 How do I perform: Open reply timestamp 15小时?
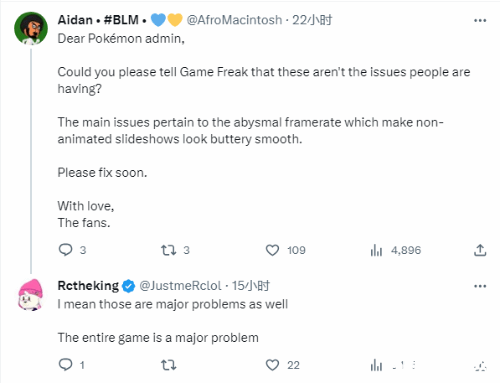pos(251,286)
